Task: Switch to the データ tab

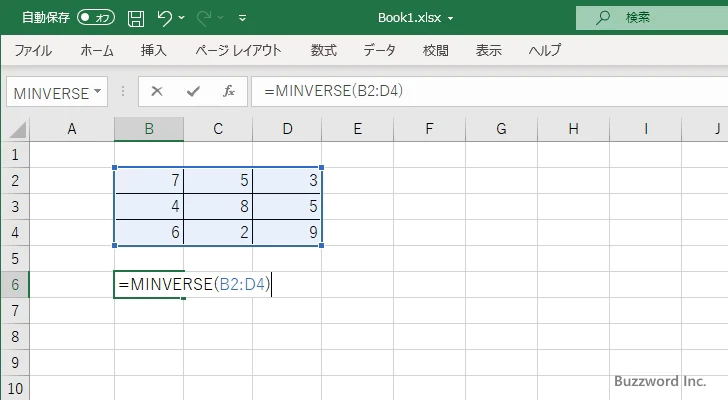Action: click(x=379, y=50)
